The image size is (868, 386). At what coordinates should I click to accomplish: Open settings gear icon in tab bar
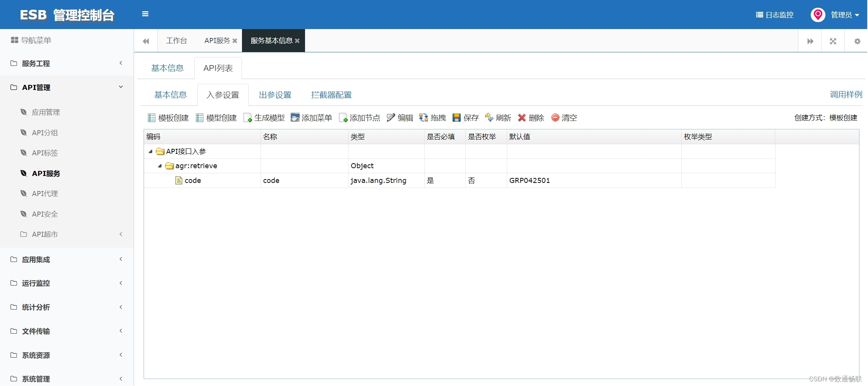[857, 41]
